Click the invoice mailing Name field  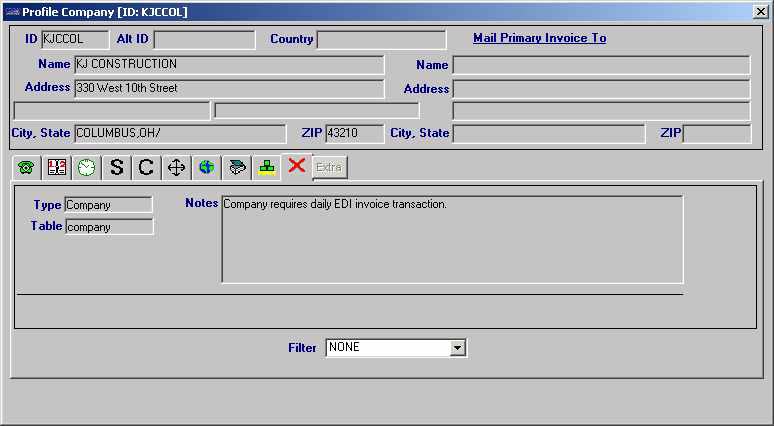click(x=601, y=65)
